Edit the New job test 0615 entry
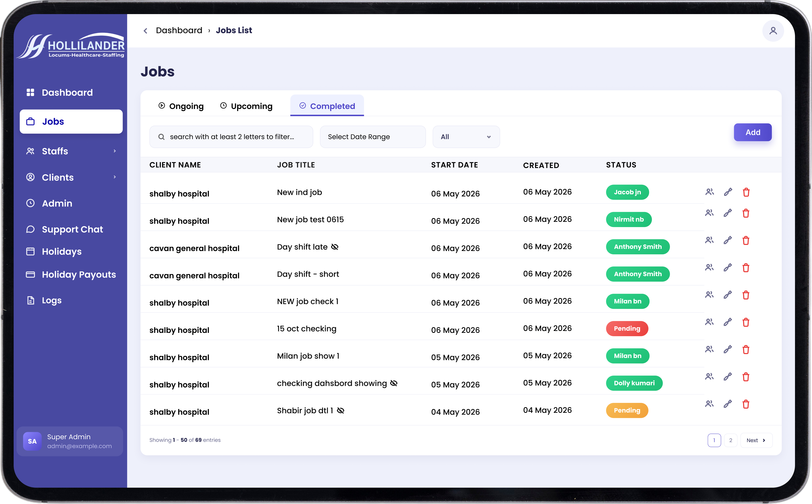Viewport: 812px width, 504px height. coord(728,213)
